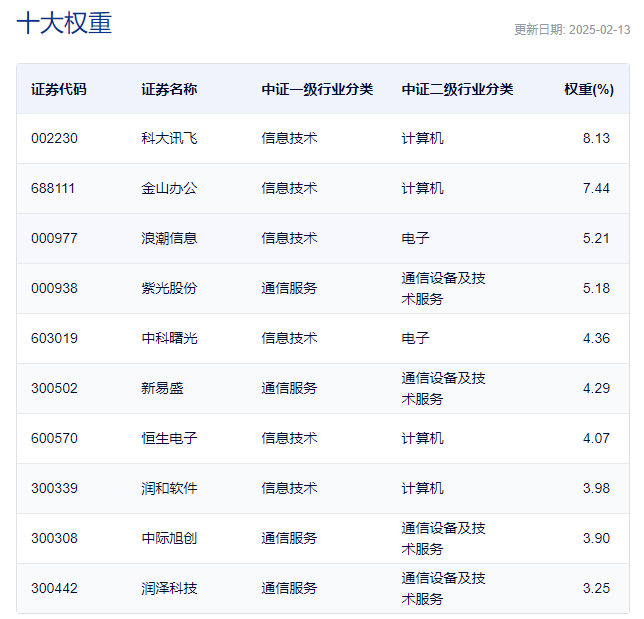Select the name 紫光股份
This screenshot has height=619, width=644.
[169, 288]
